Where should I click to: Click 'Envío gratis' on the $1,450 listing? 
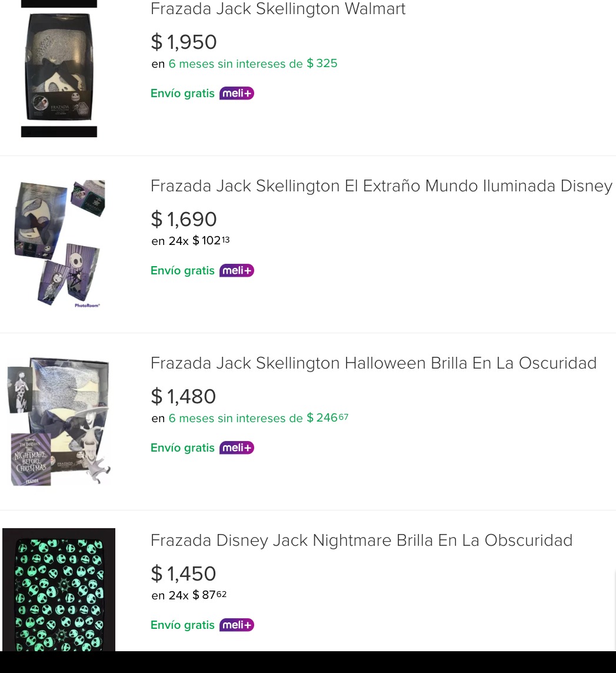click(182, 625)
